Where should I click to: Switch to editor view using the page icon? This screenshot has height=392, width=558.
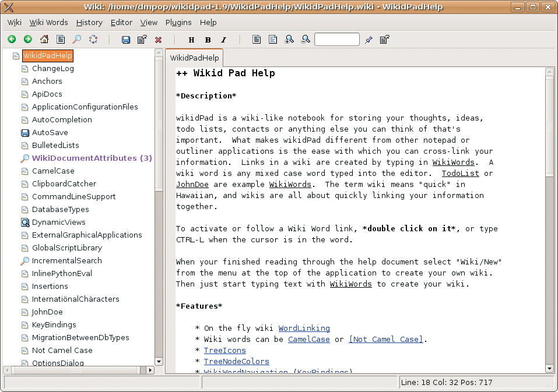257,40
